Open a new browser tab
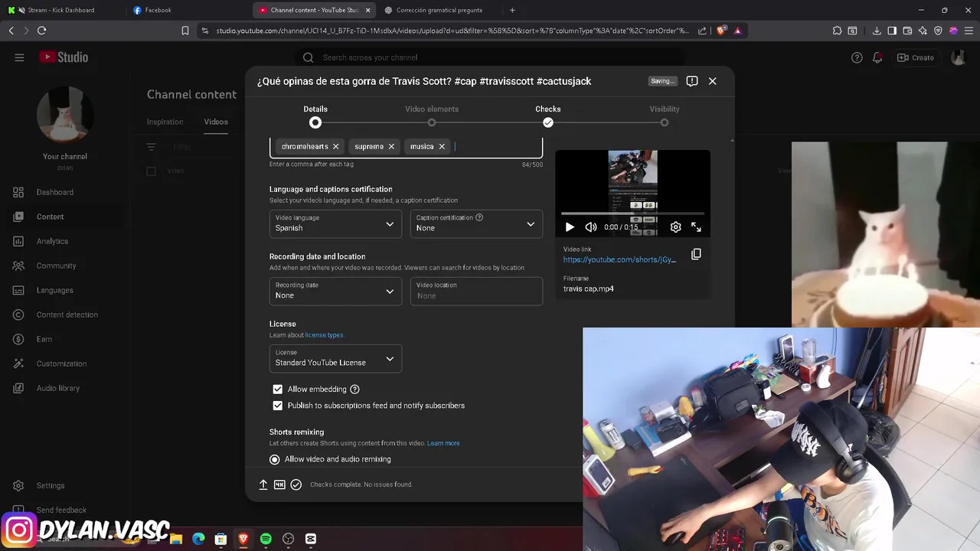Viewport: 980px width, 551px height. (x=512, y=10)
